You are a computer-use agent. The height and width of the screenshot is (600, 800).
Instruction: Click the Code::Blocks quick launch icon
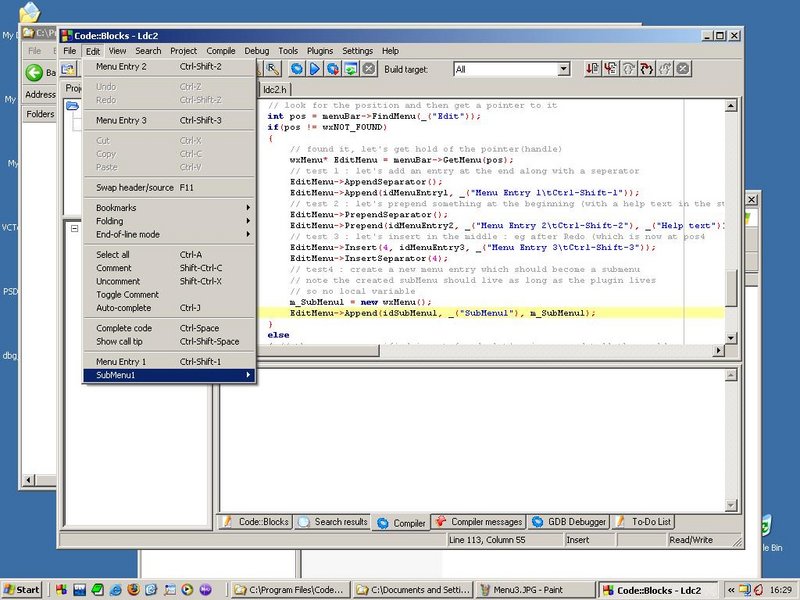61,590
